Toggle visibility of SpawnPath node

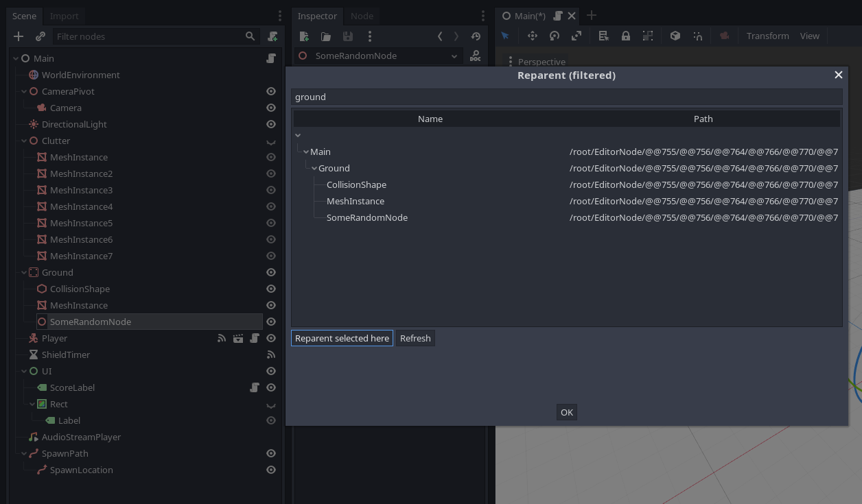[271, 453]
